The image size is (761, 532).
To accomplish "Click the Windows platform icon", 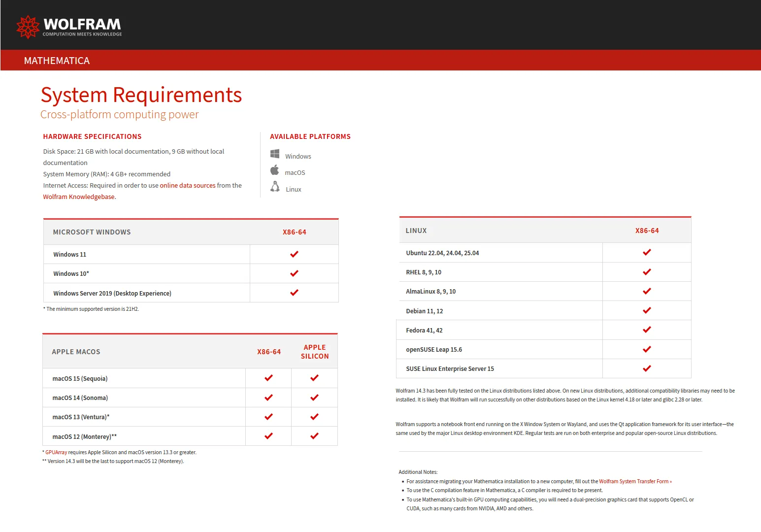I will [275, 154].
